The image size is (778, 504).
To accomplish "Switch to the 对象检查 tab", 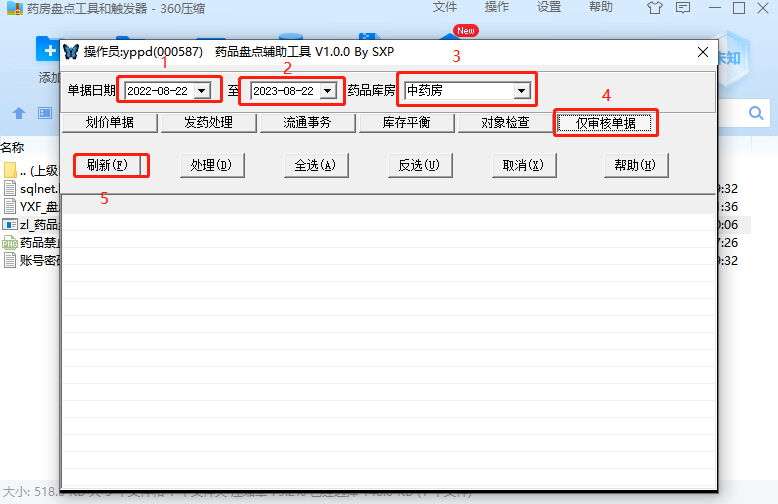I will (x=505, y=123).
